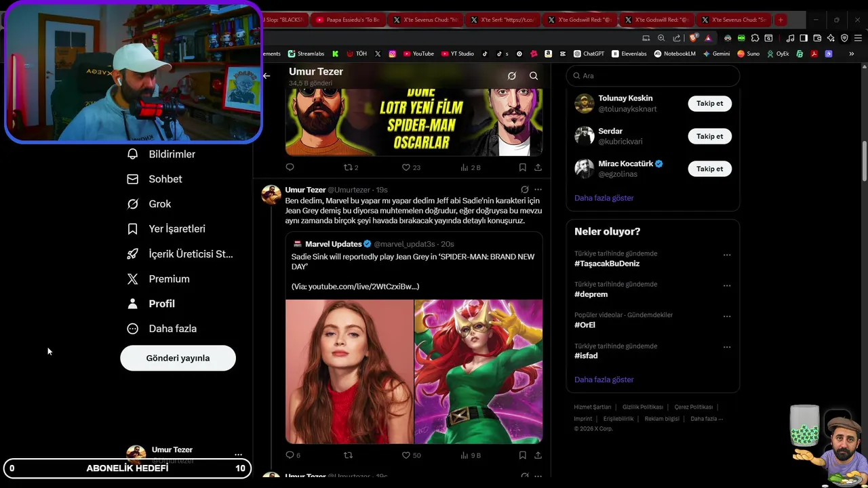Open Streamlabs bookmark
This screenshot has width=868, height=488.
point(306,54)
